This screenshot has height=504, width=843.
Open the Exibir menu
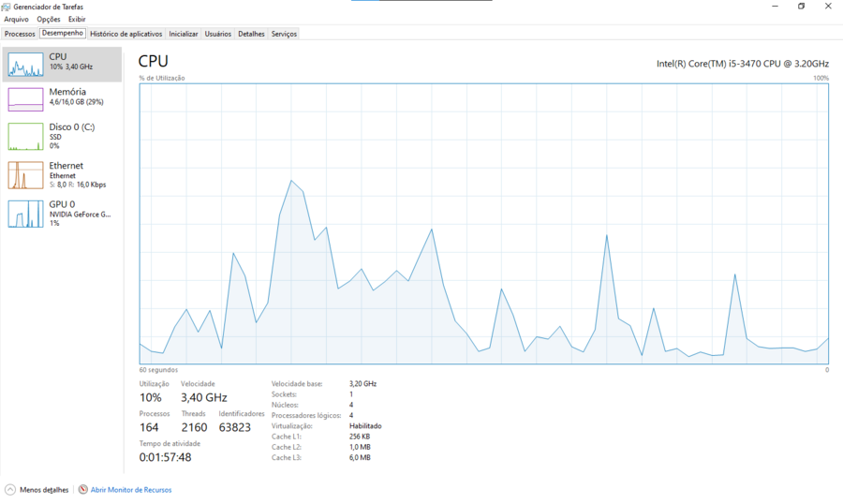tap(77, 20)
